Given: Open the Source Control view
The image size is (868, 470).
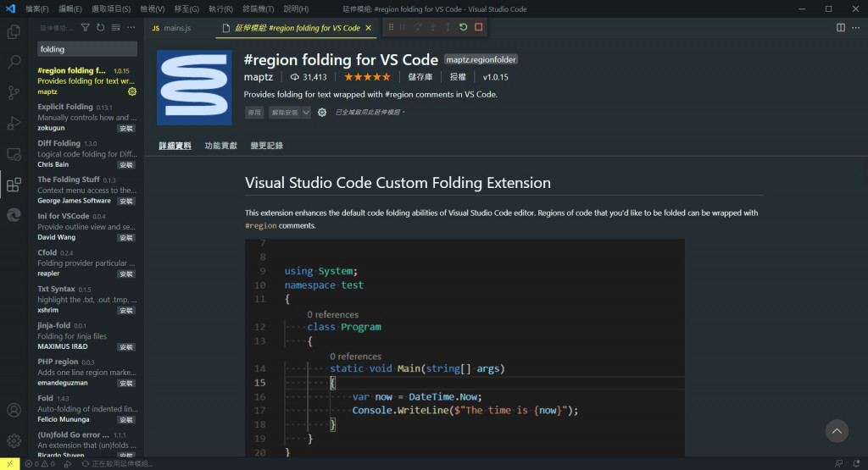Looking at the screenshot, I should 14,92.
